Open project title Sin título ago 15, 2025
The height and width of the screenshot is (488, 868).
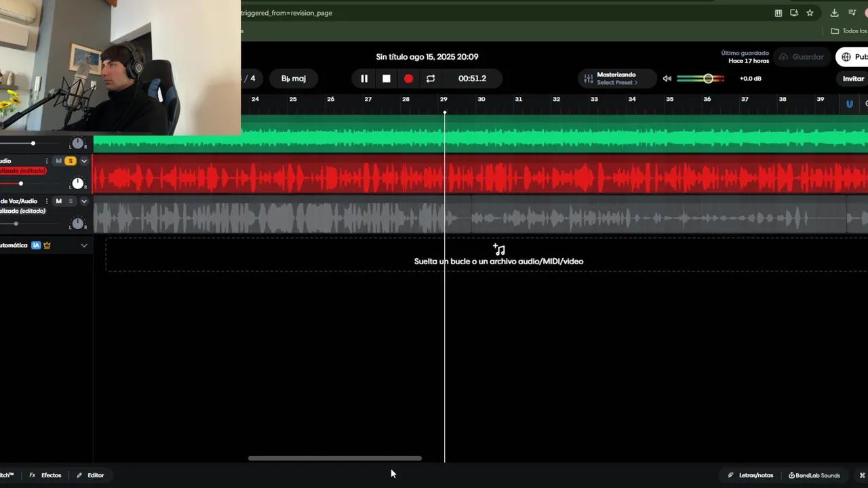(x=427, y=57)
